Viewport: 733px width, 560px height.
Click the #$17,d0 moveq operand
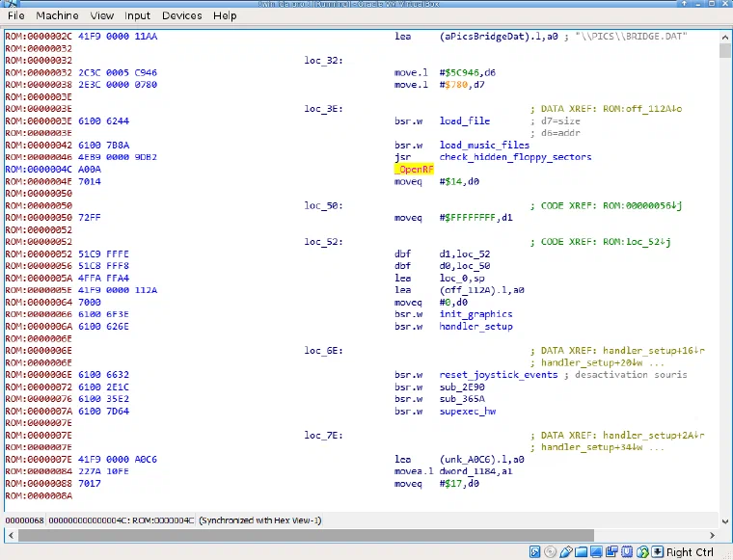(x=459, y=484)
